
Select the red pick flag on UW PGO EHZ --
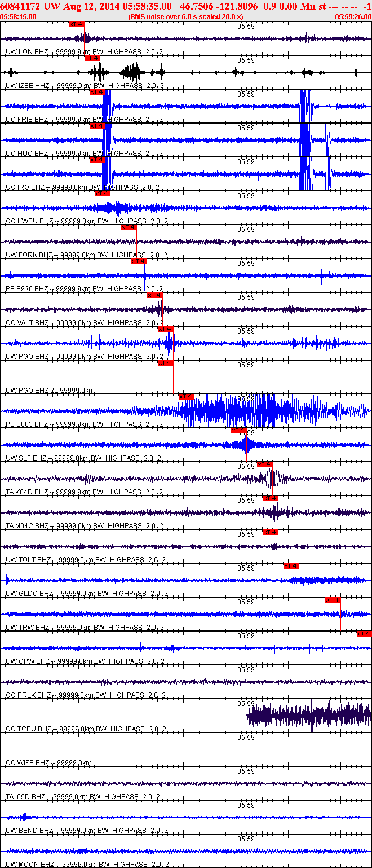coord(165,329)
